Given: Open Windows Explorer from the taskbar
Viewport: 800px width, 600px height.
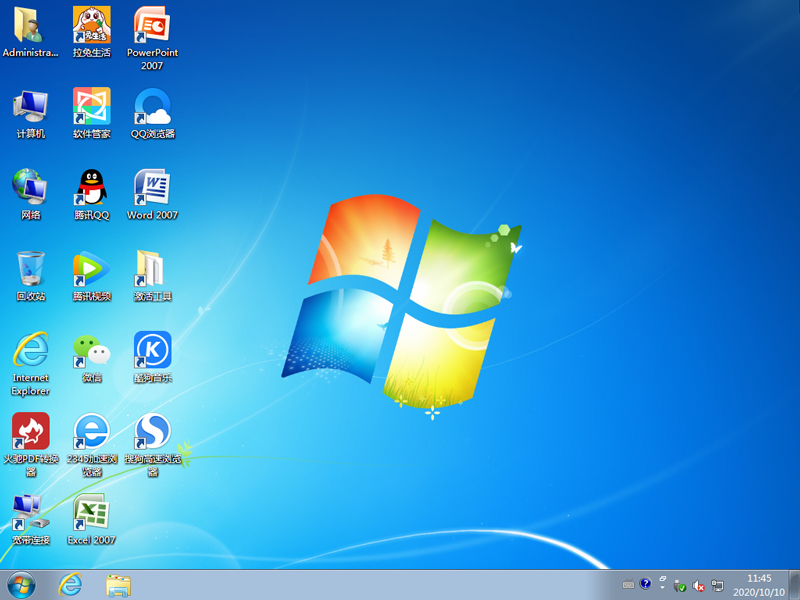Looking at the screenshot, I should [x=120, y=587].
